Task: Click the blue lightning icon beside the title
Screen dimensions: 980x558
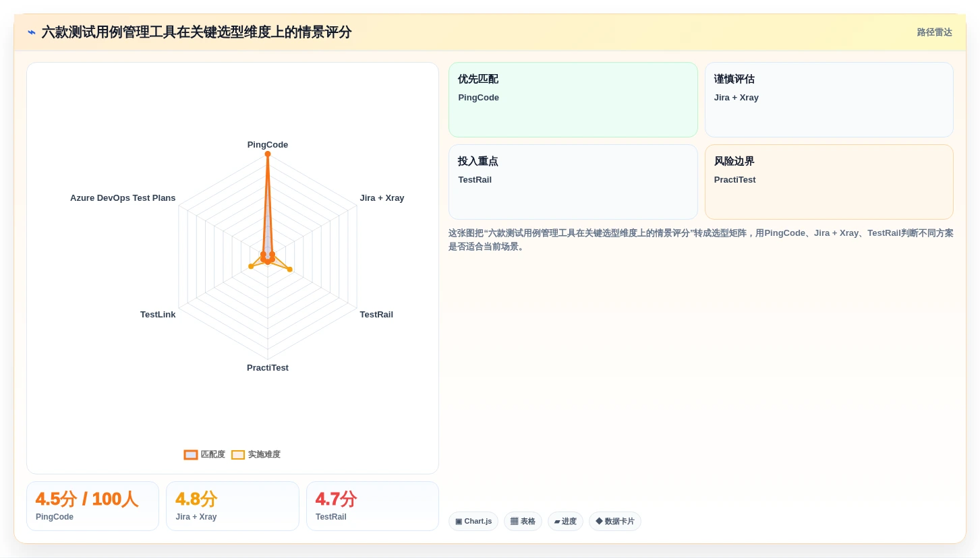Action: (x=32, y=32)
